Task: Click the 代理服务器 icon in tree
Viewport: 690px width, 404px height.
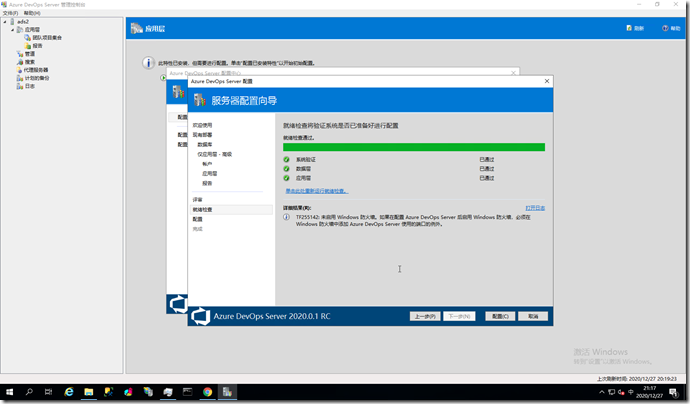Action: (x=20, y=70)
